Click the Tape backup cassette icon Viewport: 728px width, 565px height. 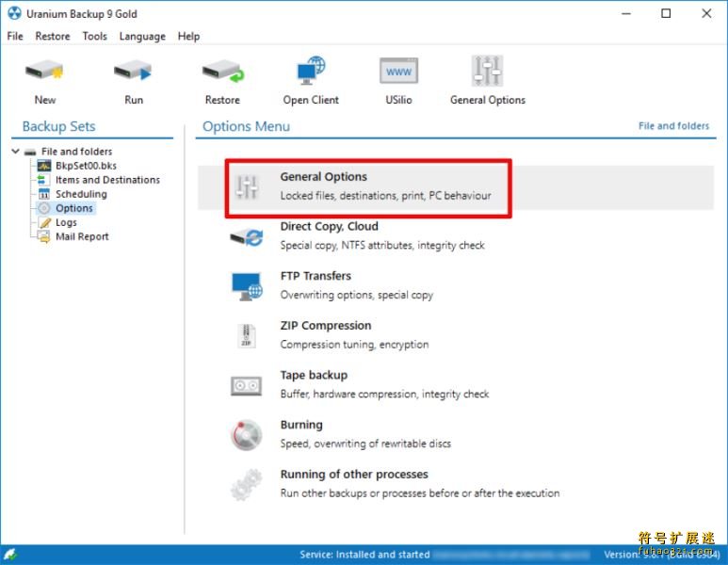(246, 386)
